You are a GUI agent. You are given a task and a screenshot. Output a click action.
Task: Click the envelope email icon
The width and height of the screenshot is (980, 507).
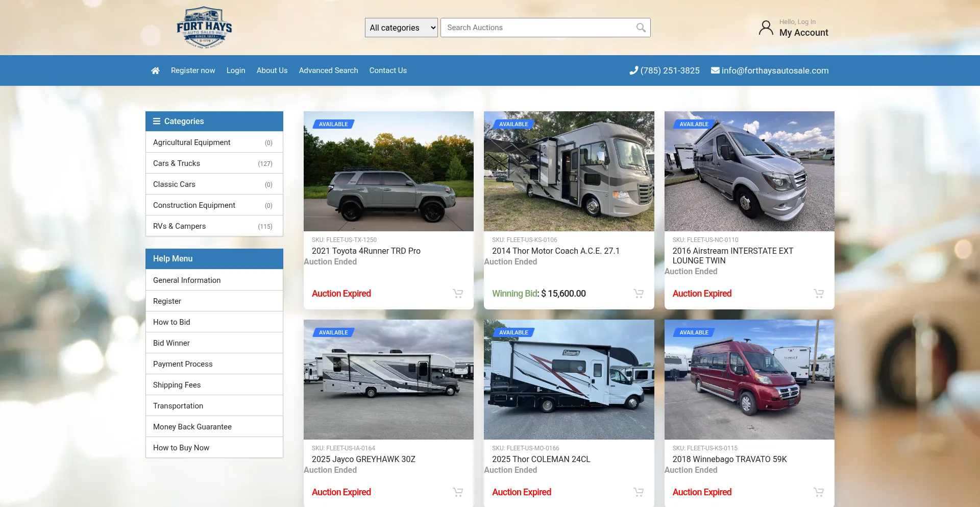pyautogui.click(x=715, y=70)
